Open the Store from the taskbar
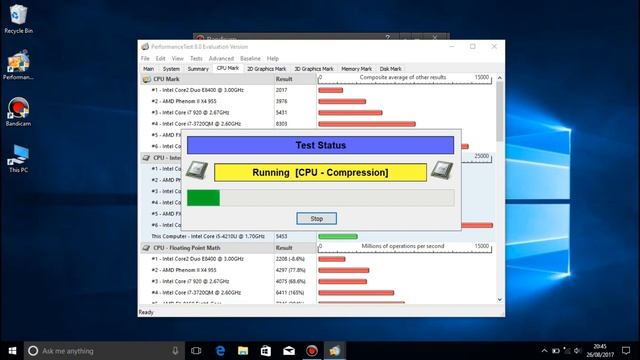Viewport: 640px width, 360px height. pyautogui.click(x=266, y=351)
